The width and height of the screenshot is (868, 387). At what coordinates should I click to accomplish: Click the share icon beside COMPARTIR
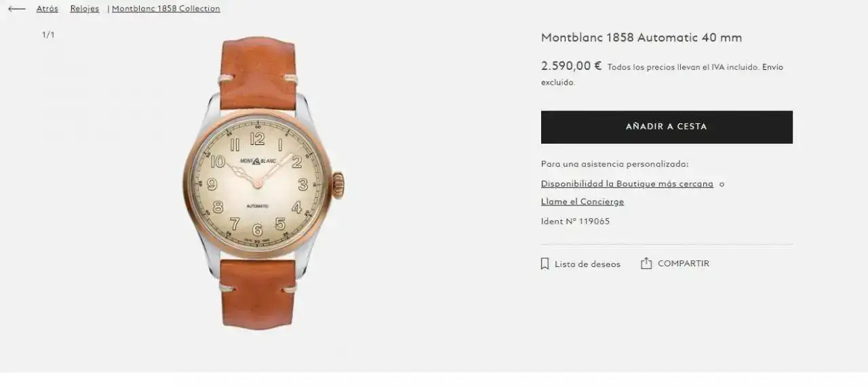pos(646,263)
